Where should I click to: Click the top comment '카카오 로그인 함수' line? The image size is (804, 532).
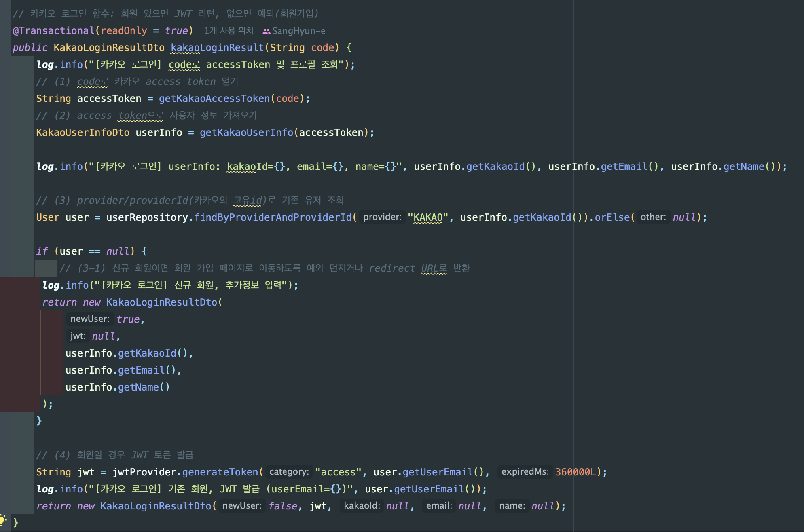165,14
